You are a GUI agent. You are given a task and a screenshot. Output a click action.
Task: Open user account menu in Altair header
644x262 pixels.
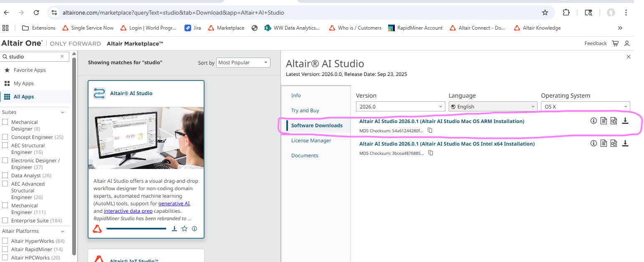(x=626, y=43)
